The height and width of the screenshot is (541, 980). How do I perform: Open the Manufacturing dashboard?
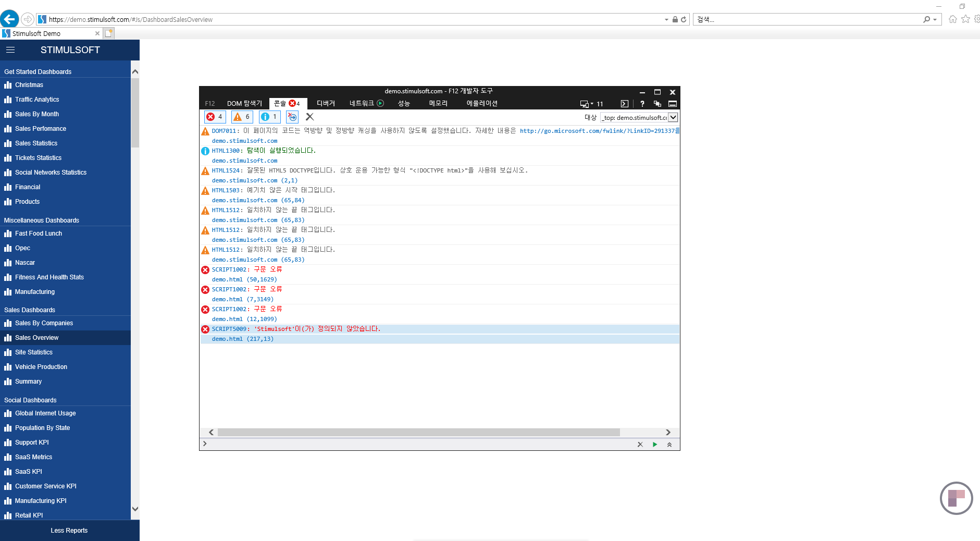65,292
